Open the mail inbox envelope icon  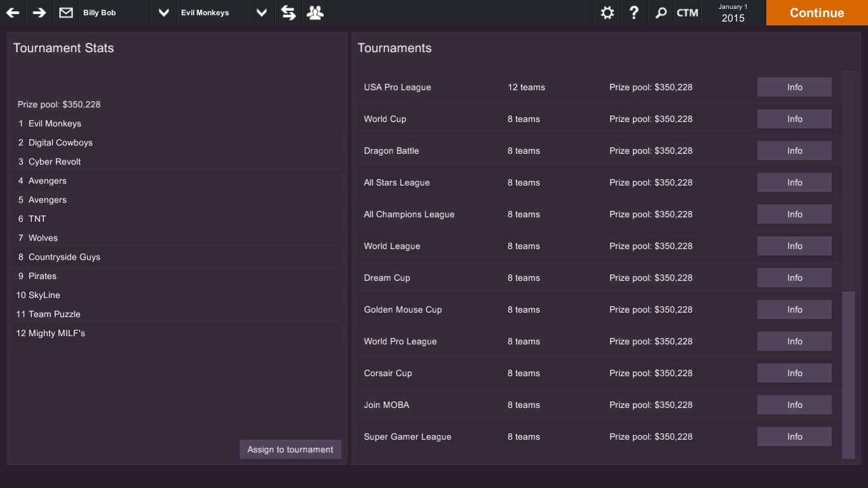pos(65,13)
